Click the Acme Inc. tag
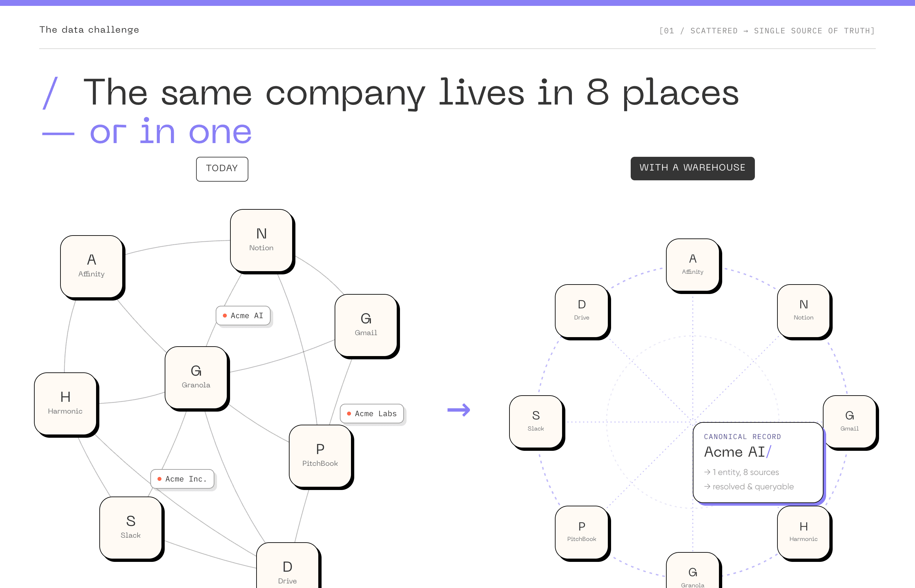 pyautogui.click(x=182, y=479)
